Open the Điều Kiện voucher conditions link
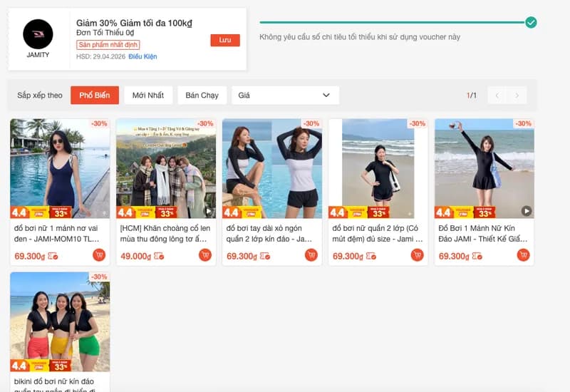The height and width of the screenshot is (392, 570). coord(142,56)
